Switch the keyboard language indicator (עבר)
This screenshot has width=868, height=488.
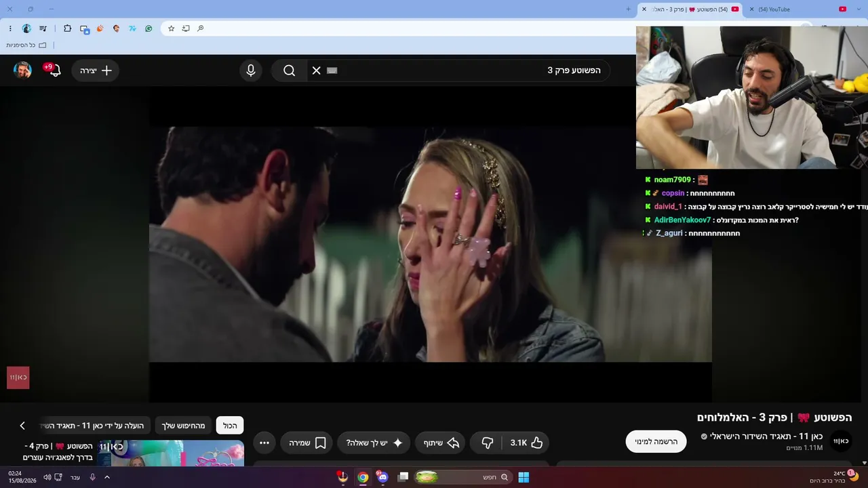coord(75,477)
